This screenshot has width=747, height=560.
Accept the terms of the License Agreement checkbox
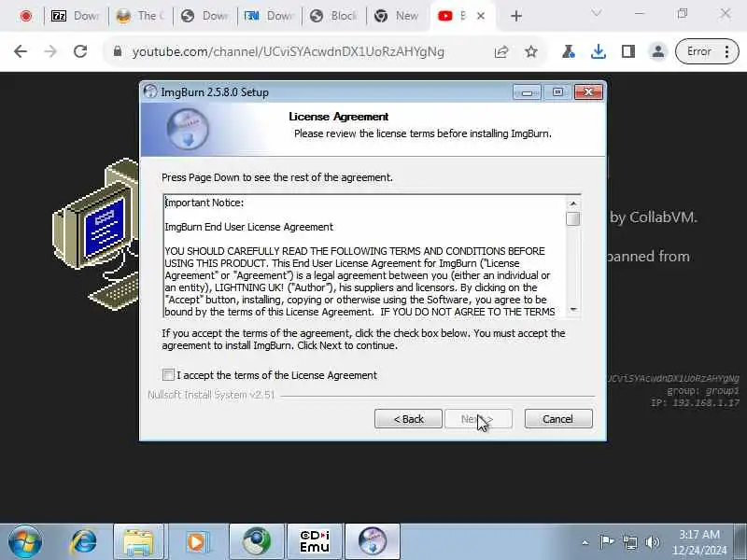(x=168, y=375)
